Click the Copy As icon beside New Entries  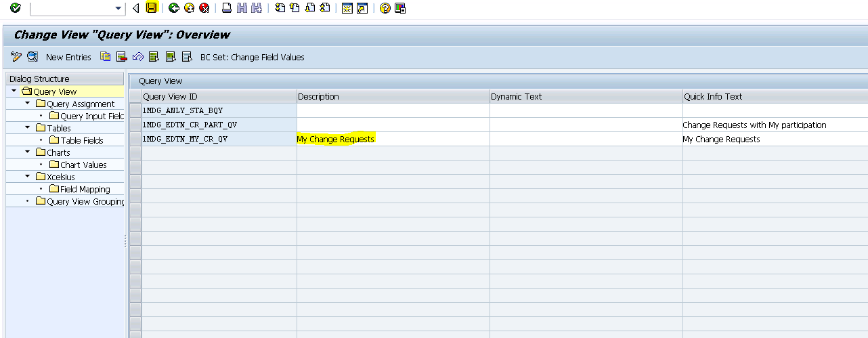coord(105,57)
